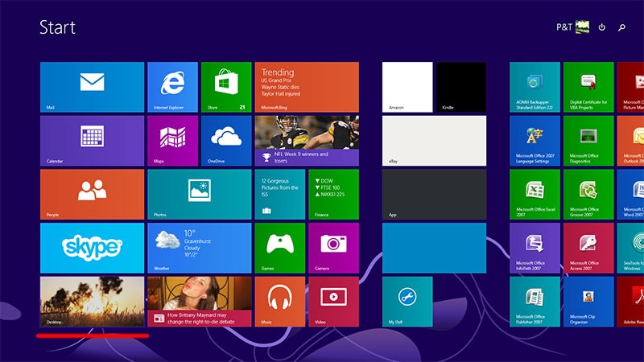Click the Power options button
Screen dimensions: 644x362
[x=602, y=27]
